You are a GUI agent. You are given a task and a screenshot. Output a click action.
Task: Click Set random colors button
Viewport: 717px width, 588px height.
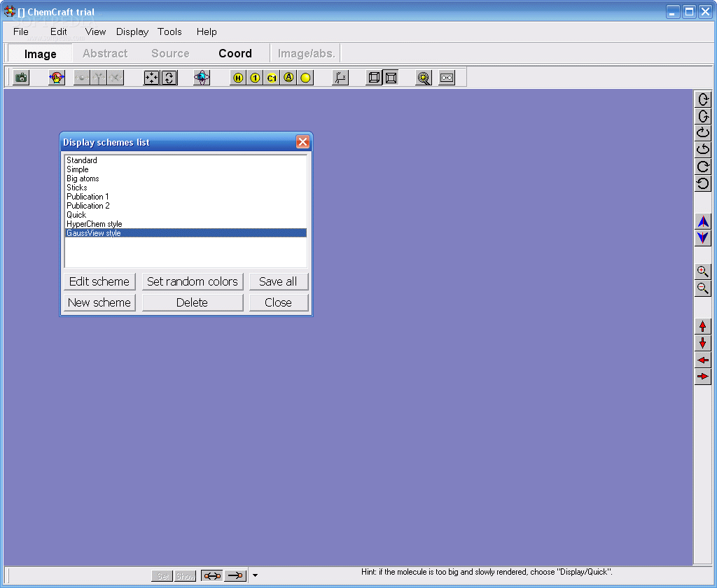pos(193,281)
